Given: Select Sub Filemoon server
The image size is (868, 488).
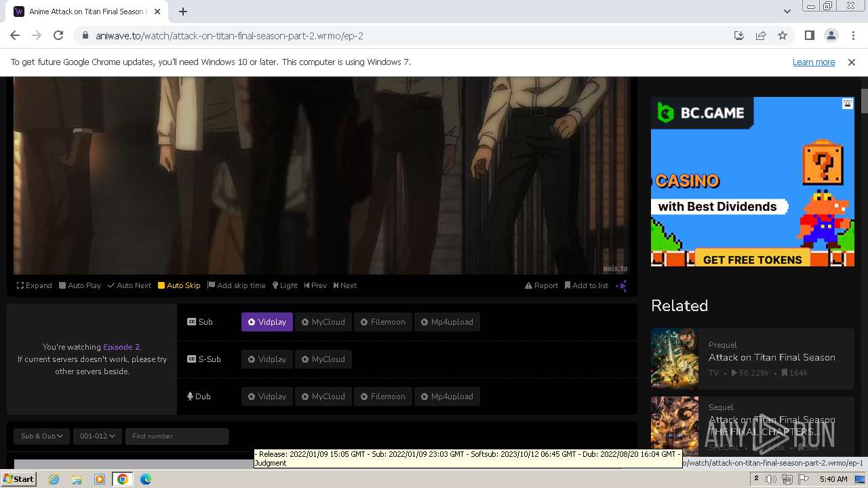Looking at the screenshot, I should [x=383, y=322].
